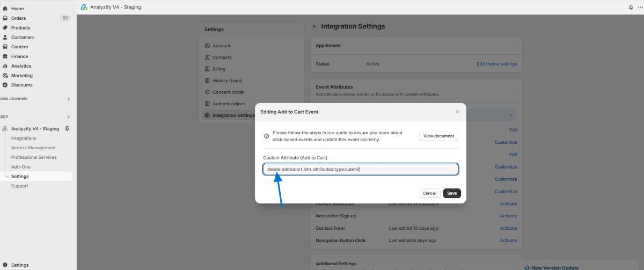
Task: Click the History (Logs) icon
Action: coord(208,81)
